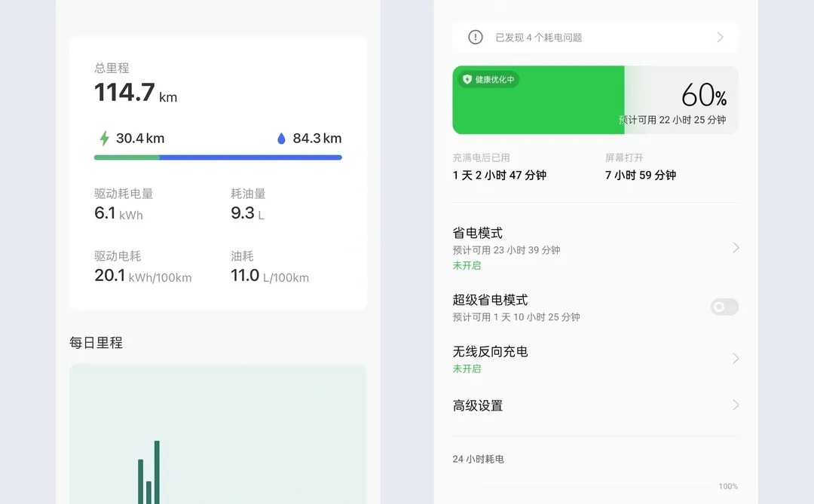Image resolution: width=814 pixels, height=504 pixels.
Task: Click the blue water droplet fuel range icon
Action: pos(281,139)
